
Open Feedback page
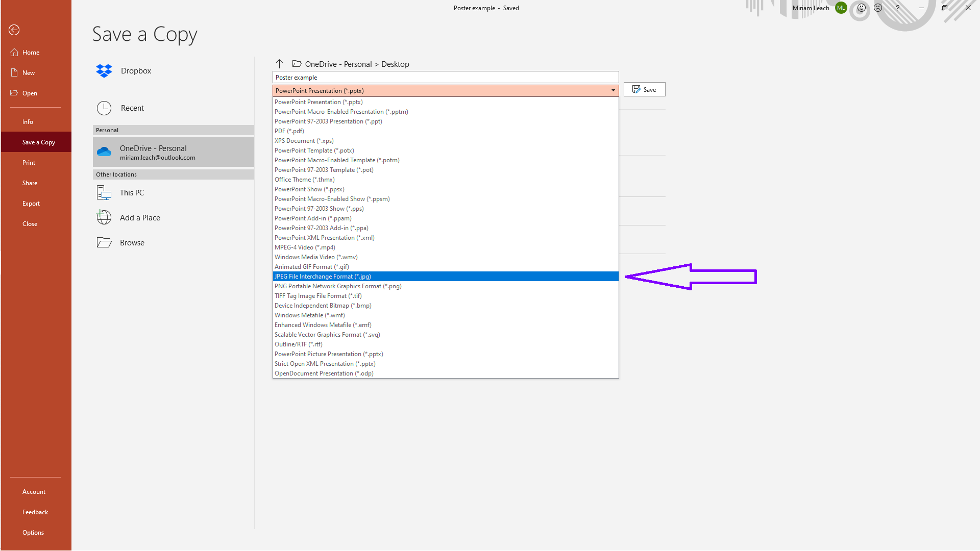pos(36,512)
